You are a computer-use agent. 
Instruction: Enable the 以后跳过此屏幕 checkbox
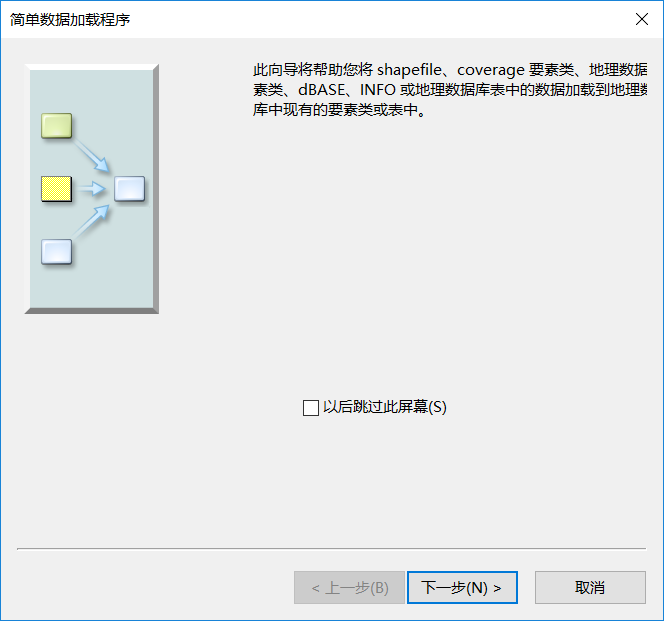click(x=310, y=408)
